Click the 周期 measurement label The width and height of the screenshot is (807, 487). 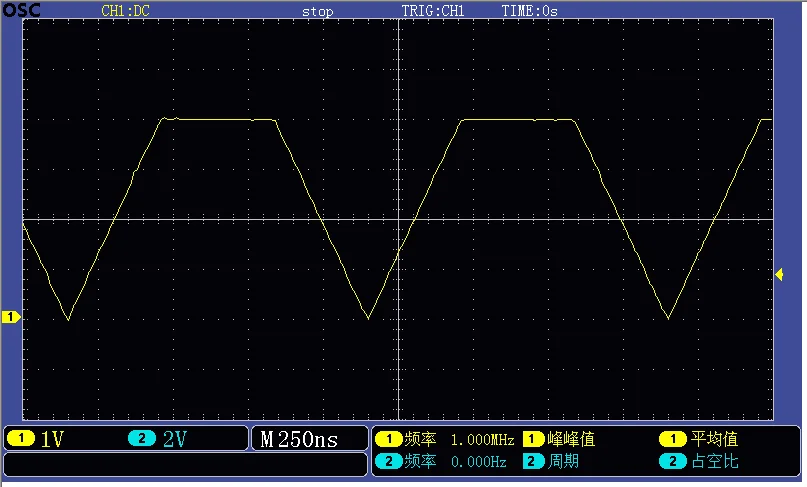coord(563,461)
